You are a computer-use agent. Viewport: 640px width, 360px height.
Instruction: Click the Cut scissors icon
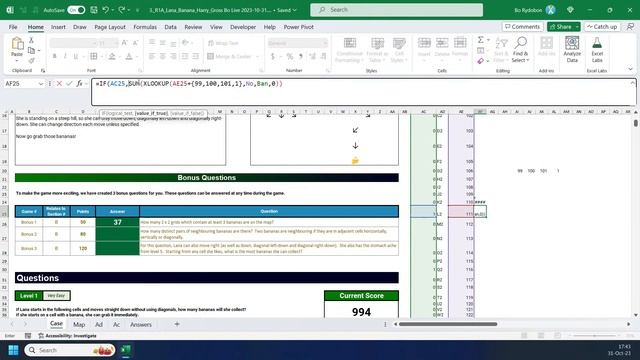pyautogui.click(x=31, y=40)
